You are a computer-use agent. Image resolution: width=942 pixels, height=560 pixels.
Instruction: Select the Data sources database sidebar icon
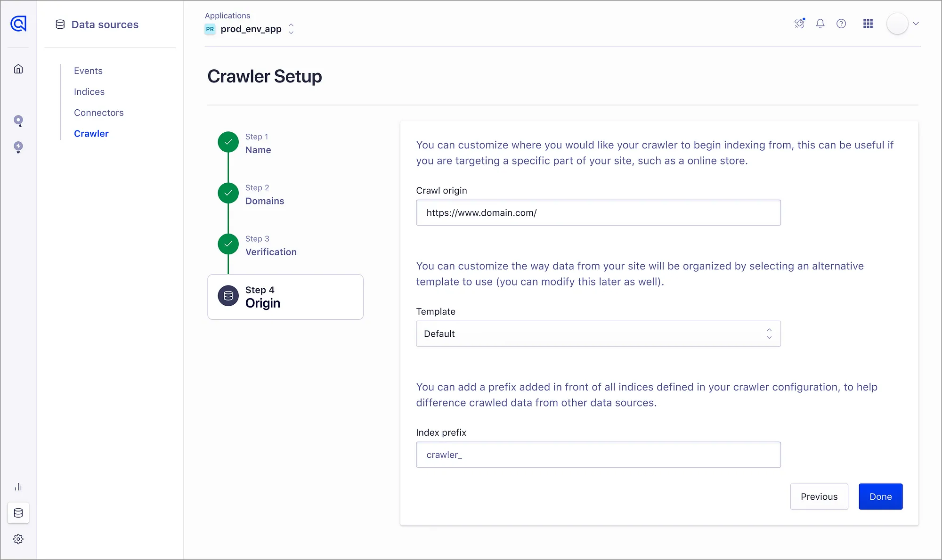pyautogui.click(x=18, y=513)
